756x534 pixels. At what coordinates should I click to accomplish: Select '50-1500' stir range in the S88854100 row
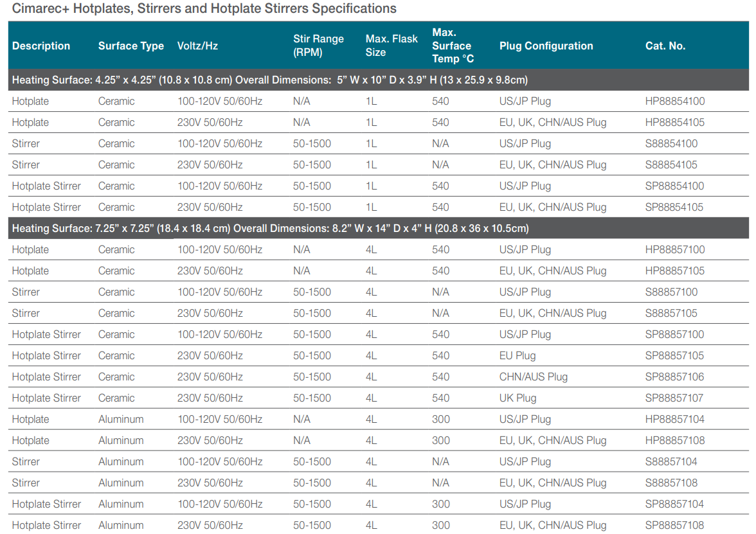click(312, 144)
